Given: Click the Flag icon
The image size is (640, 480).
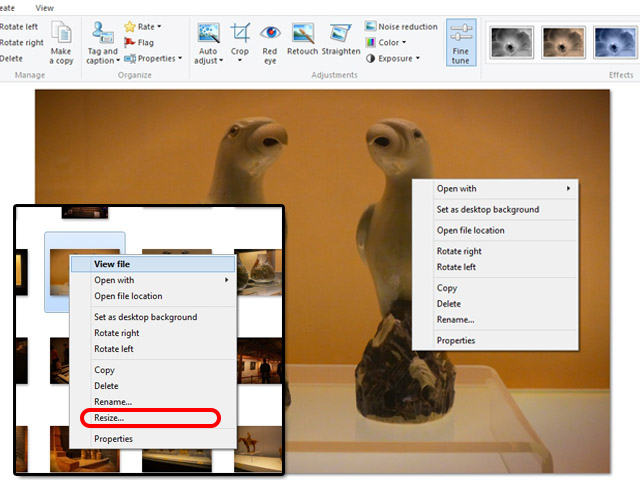Looking at the screenshot, I should point(130,42).
